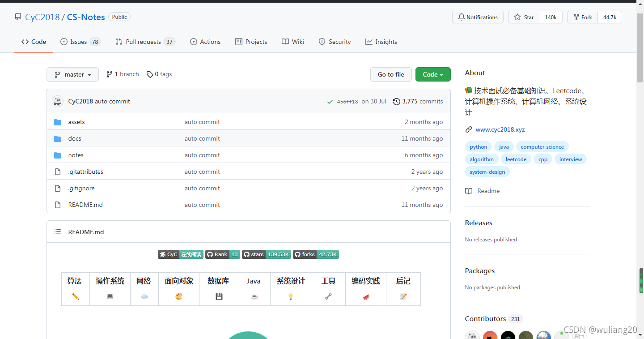Visit the www.cyc2018.xyz website link

tap(500, 129)
